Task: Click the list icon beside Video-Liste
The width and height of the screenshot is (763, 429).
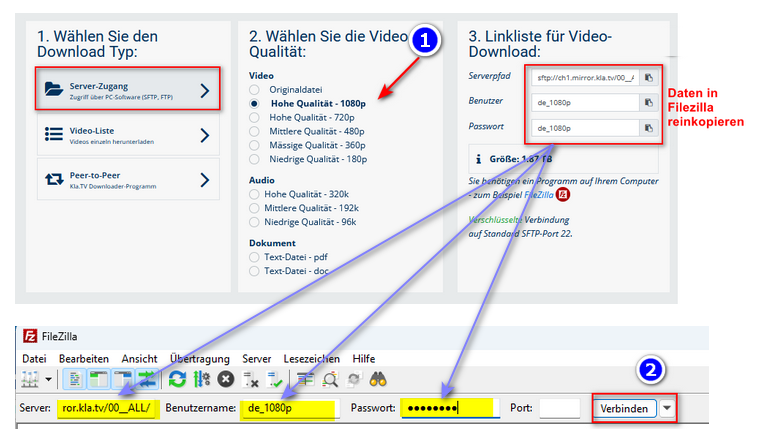Action: click(54, 134)
